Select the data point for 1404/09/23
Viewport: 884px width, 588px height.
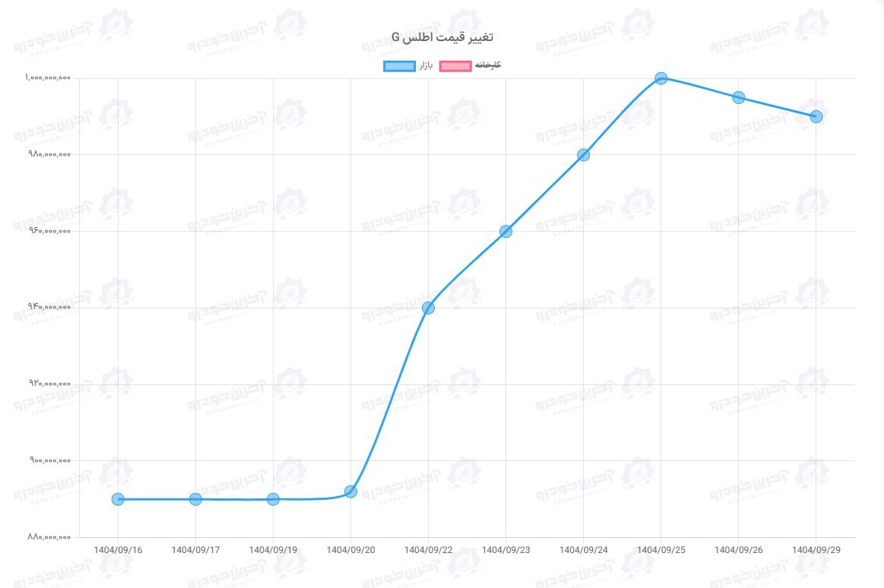[505, 231]
